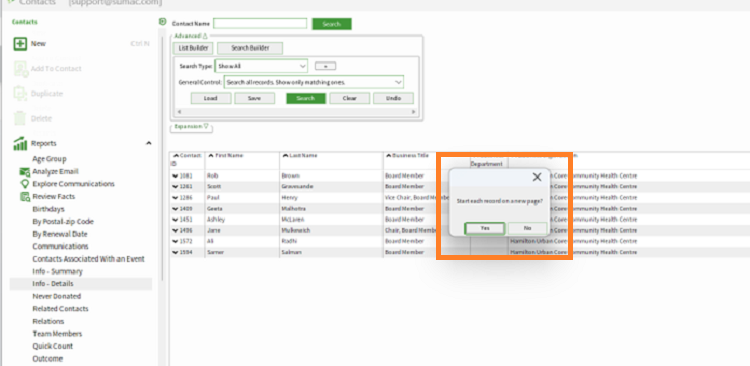
Task: Expand row arrow for contact 1261
Action: coord(175,187)
